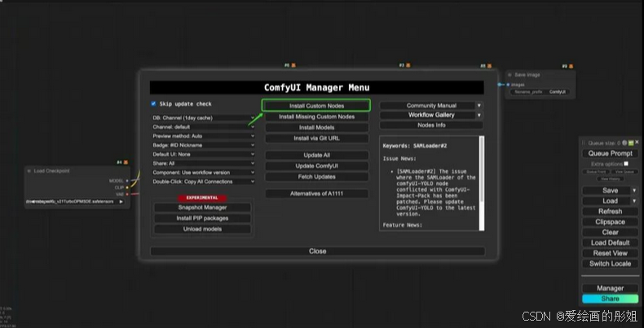Grab the queue panel drag handle icon

tap(584, 143)
